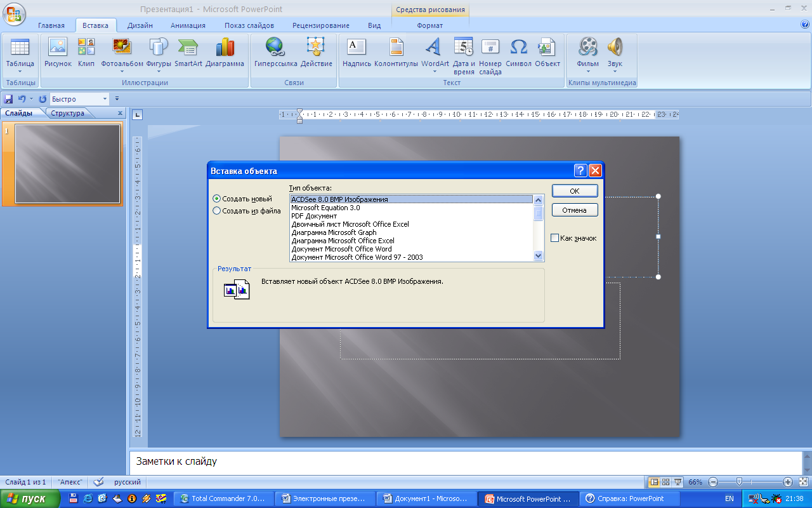This screenshot has width=812, height=508.
Task: Expand the Фильм dropdown arrow
Action: tap(588, 72)
